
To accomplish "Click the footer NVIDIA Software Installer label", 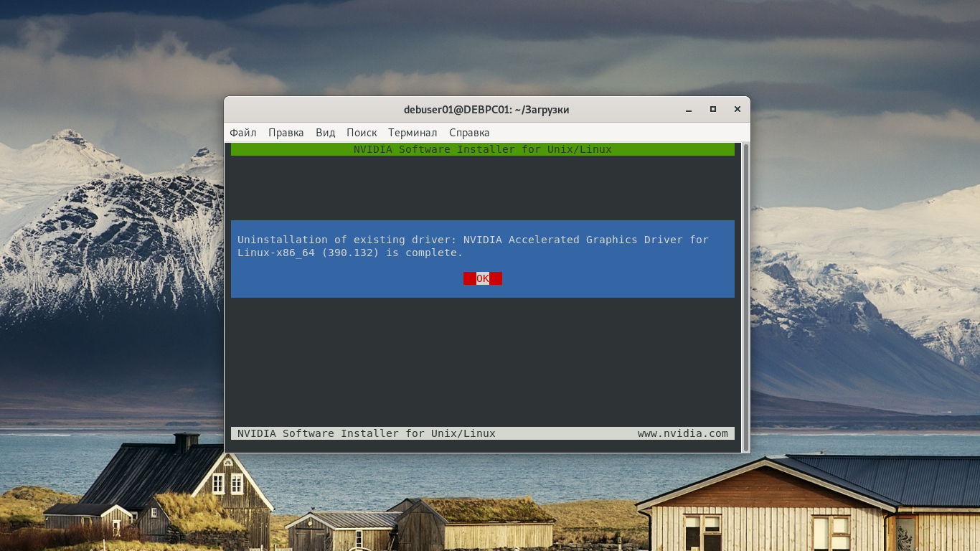I will tap(367, 433).
